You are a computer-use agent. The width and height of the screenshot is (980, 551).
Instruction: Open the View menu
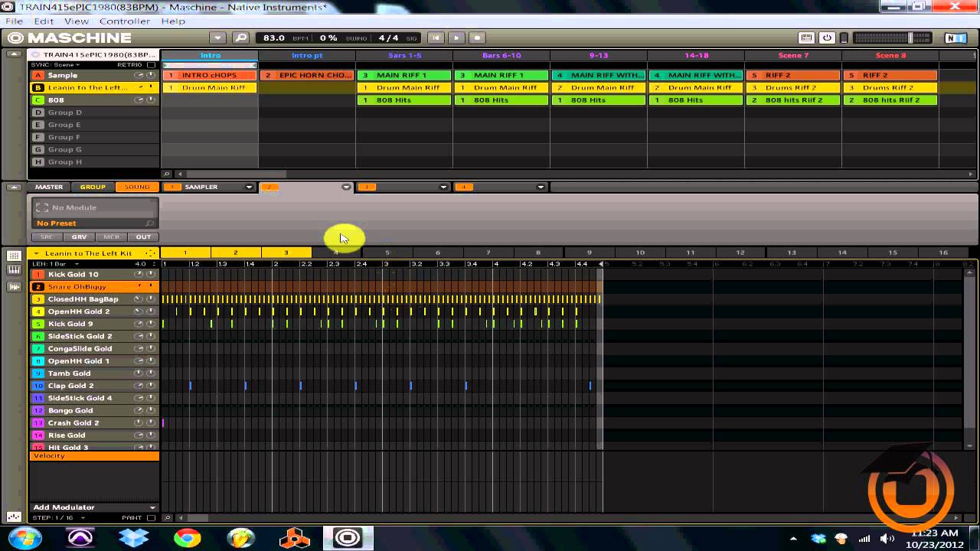(x=77, y=21)
